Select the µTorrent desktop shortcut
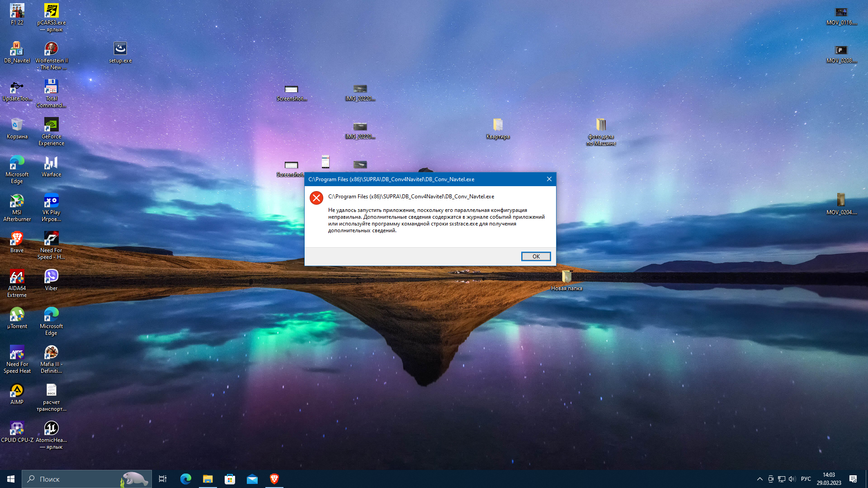Viewport: 868px width, 488px height. coord(17,315)
